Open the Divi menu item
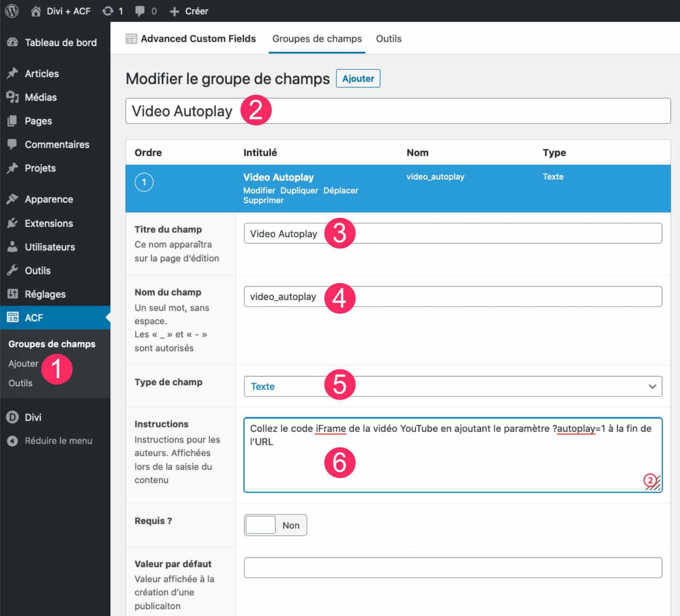The image size is (680, 616). [x=33, y=417]
